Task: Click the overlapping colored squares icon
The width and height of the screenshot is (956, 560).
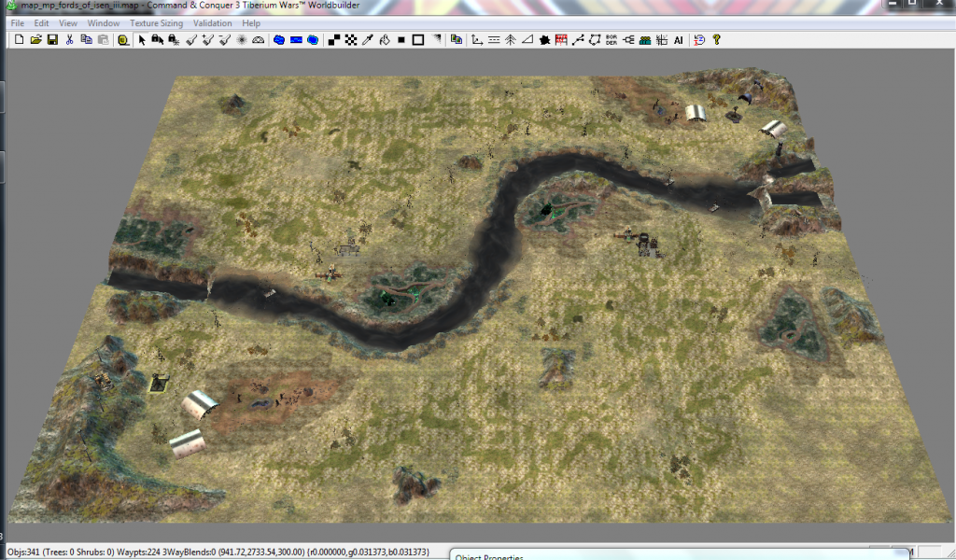Action: (456, 40)
